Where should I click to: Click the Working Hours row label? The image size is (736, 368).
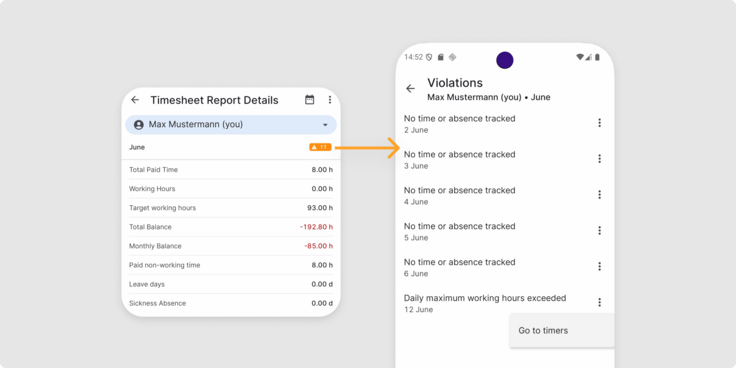(x=152, y=189)
